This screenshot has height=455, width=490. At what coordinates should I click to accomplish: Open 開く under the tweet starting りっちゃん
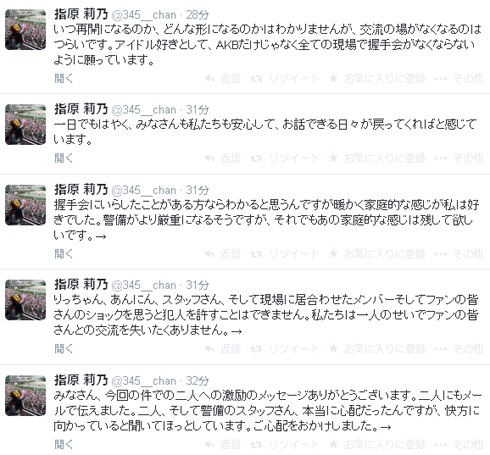click(63, 349)
